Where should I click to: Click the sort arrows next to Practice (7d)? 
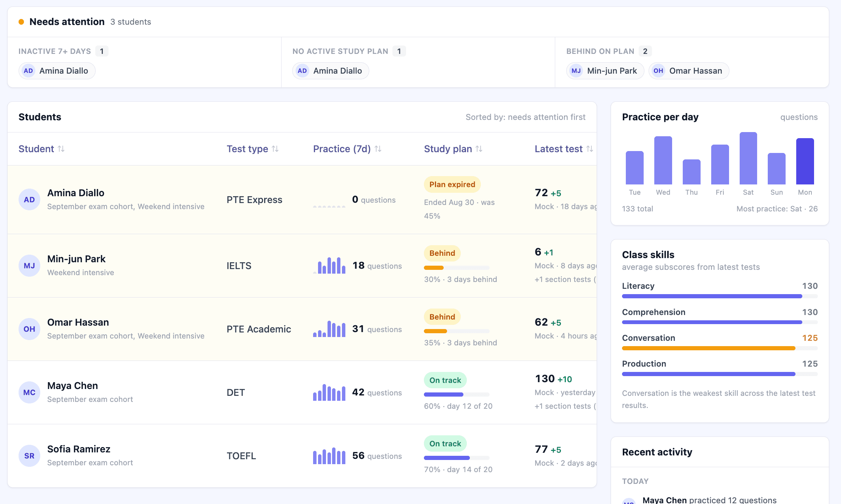point(378,149)
